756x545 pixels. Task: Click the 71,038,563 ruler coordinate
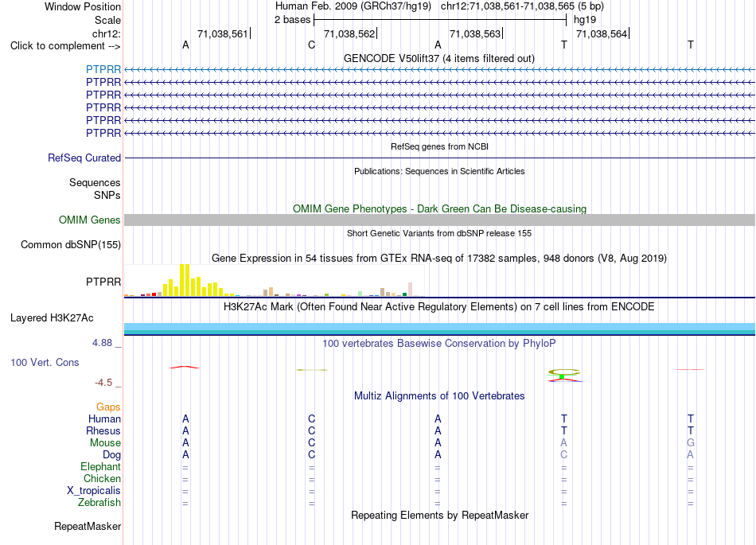coord(475,33)
